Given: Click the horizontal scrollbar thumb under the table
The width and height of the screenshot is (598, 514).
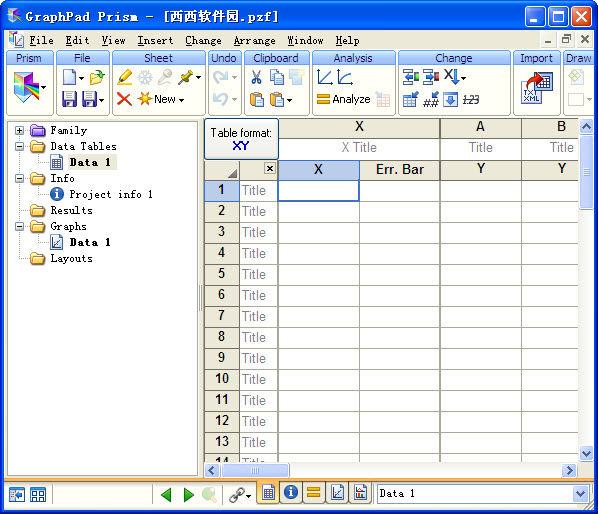Looking at the screenshot, I should pos(255,471).
